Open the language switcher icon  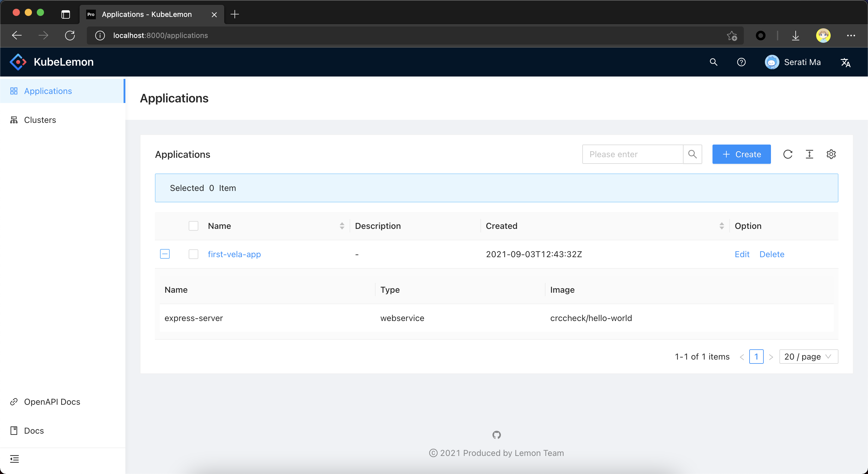pyautogui.click(x=845, y=62)
